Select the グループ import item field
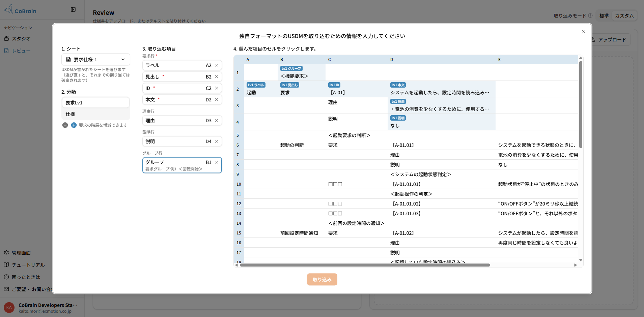Screen dimensions: 644x317 (x=182, y=165)
